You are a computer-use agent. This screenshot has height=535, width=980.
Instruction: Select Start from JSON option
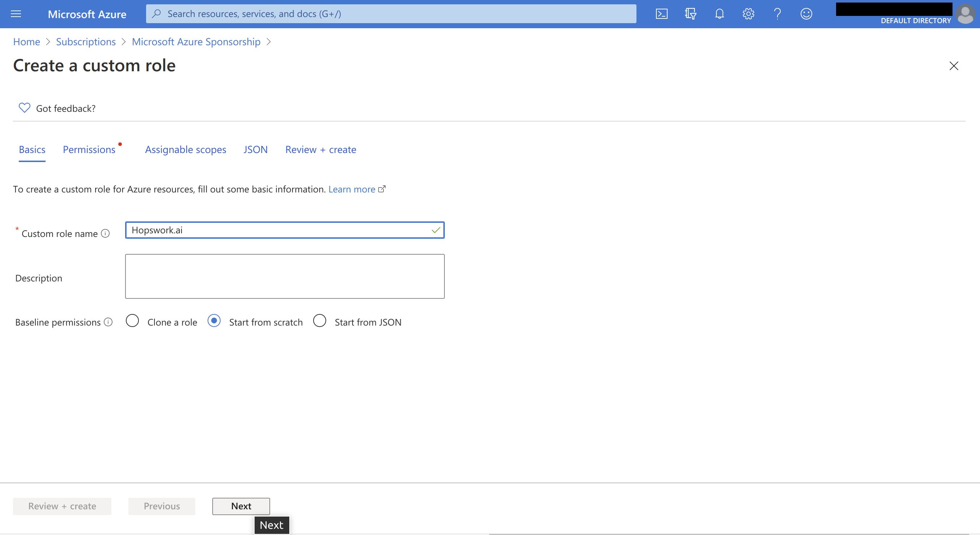[320, 320]
